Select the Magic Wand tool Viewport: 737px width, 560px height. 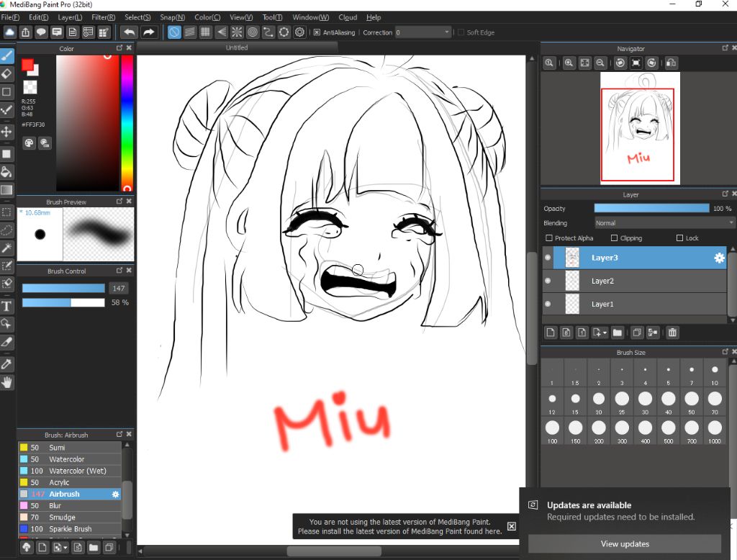[x=6, y=248]
